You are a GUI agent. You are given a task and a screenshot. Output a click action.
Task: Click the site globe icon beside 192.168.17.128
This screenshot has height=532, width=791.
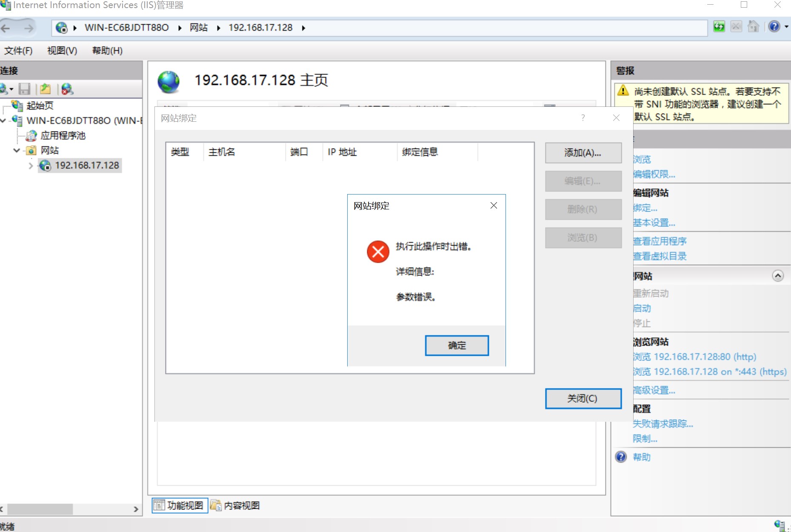coord(45,166)
